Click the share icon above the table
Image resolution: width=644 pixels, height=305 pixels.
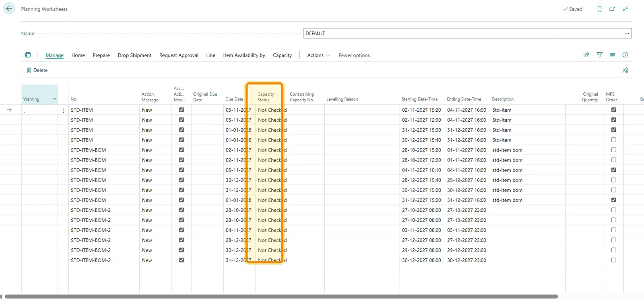586,55
